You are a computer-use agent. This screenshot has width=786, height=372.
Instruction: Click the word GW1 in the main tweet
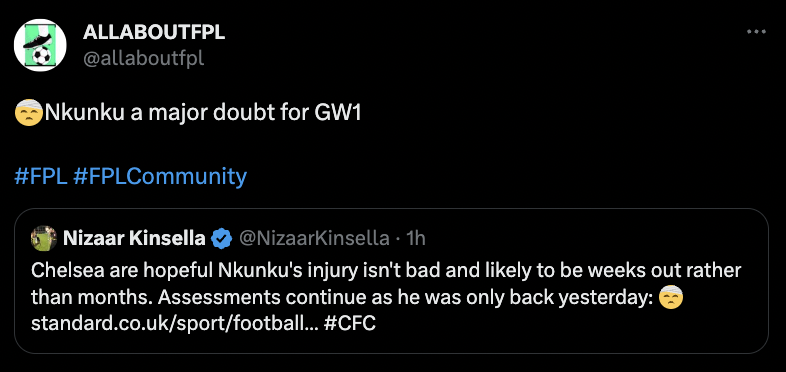[x=338, y=113]
